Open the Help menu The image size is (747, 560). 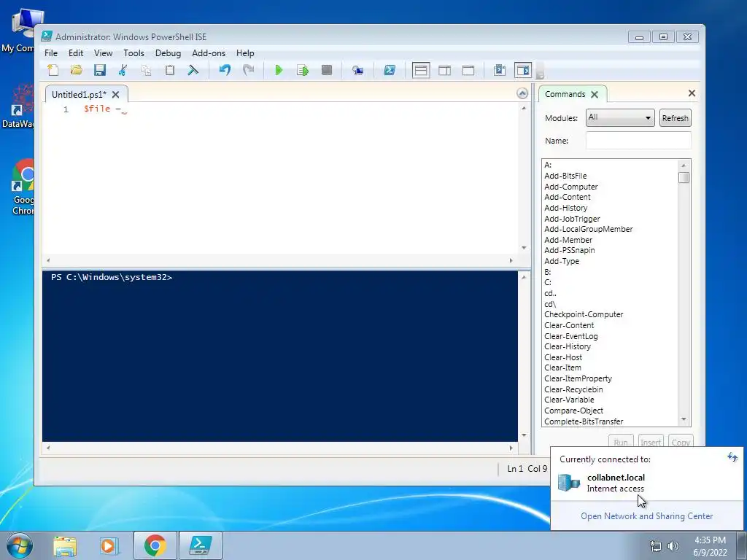[x=245, y=52]
